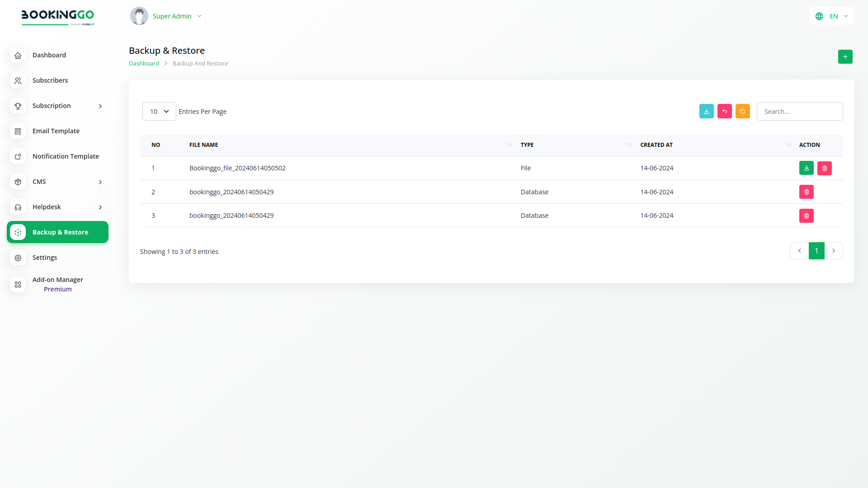
Task: Go to next page in pagination
Action: pos(833,251)
